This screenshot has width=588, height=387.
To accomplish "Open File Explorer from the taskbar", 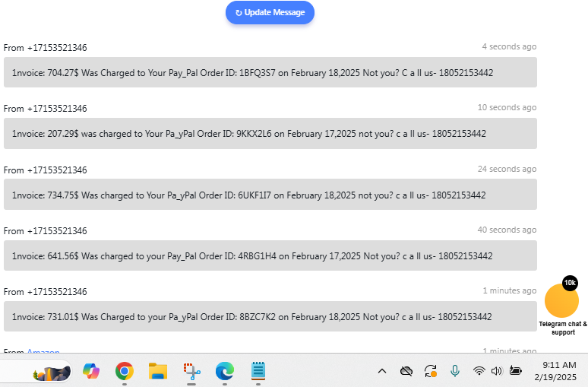I will (158, 371).
